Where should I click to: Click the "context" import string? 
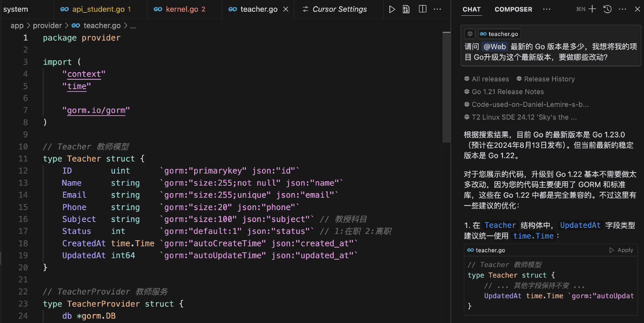(x=84, y=74)
